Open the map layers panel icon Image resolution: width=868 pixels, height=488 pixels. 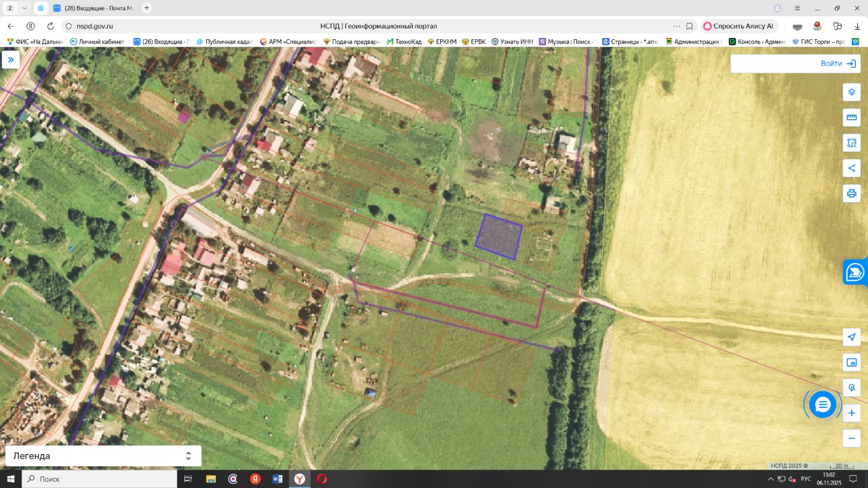(x=852, y=93)
